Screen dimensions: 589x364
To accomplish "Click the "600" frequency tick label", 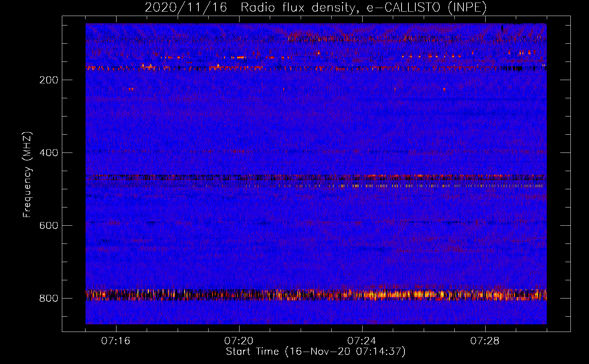I will [49, 226].
